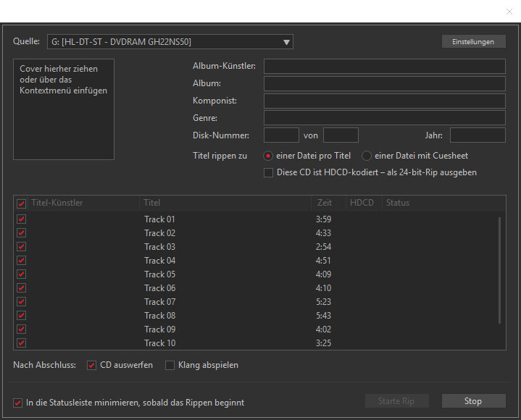Close the rip dialog window

point(509,12)
